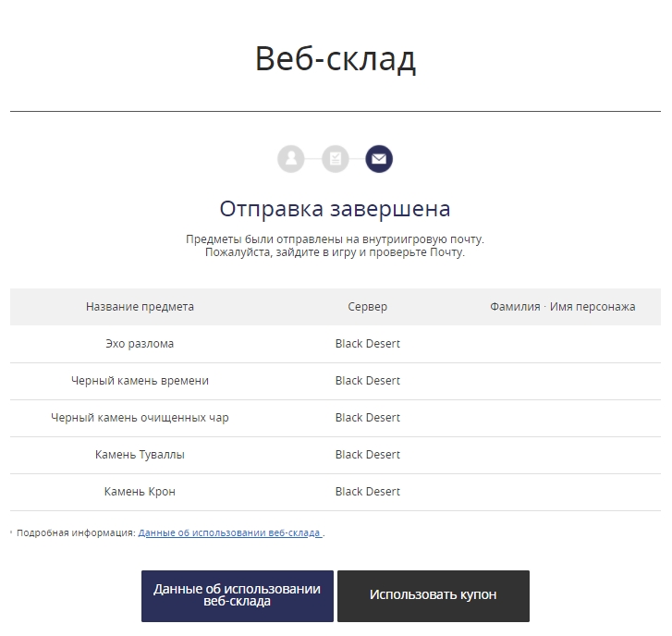672x636 pixels.
Task: Click the Фамилия · Имя персонажа column header
Action: 562,307
